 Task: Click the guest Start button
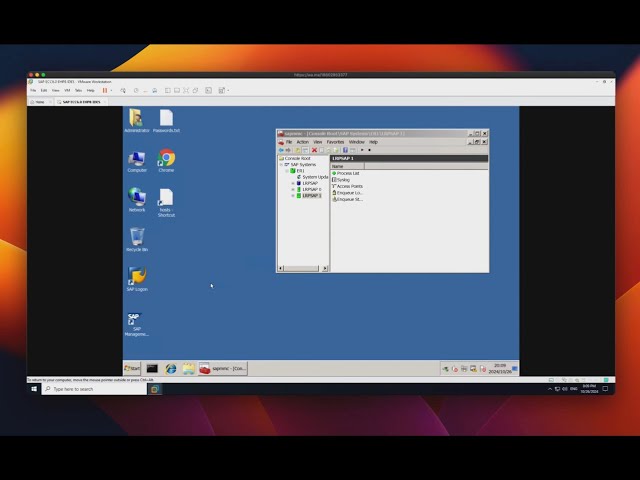point(132,369)
